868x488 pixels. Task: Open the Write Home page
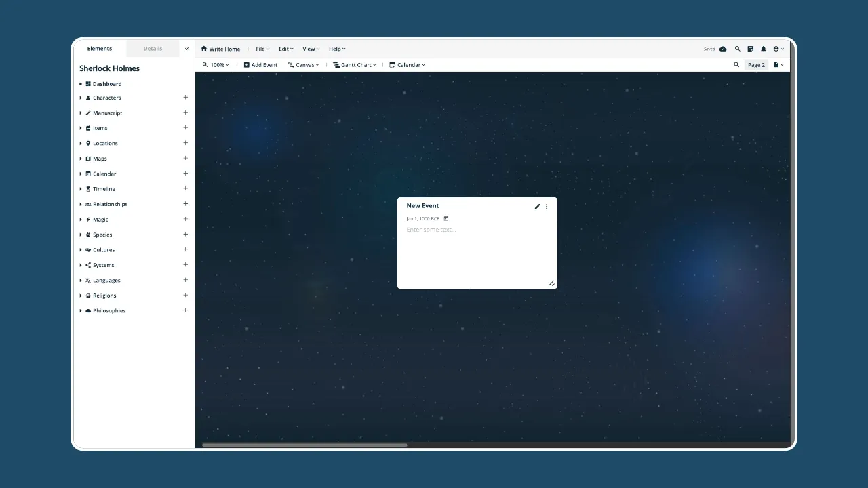(221, 48)
